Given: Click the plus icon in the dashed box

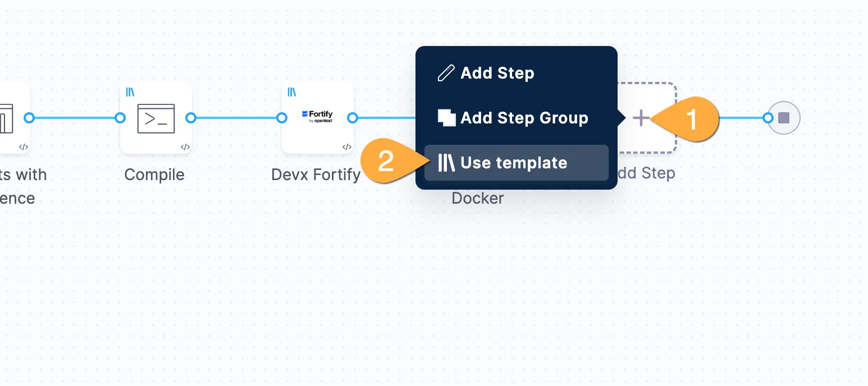Looking at the screenshot, I should (641, 118).
